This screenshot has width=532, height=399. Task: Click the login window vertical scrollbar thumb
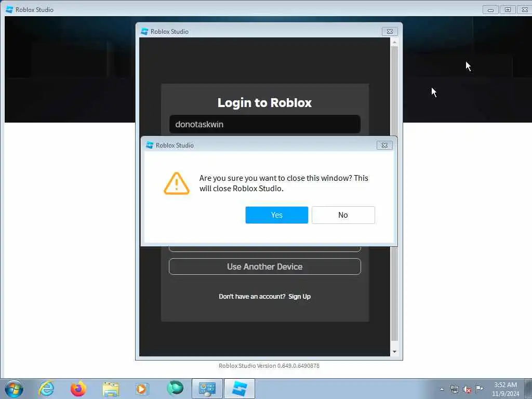[394, 193]
